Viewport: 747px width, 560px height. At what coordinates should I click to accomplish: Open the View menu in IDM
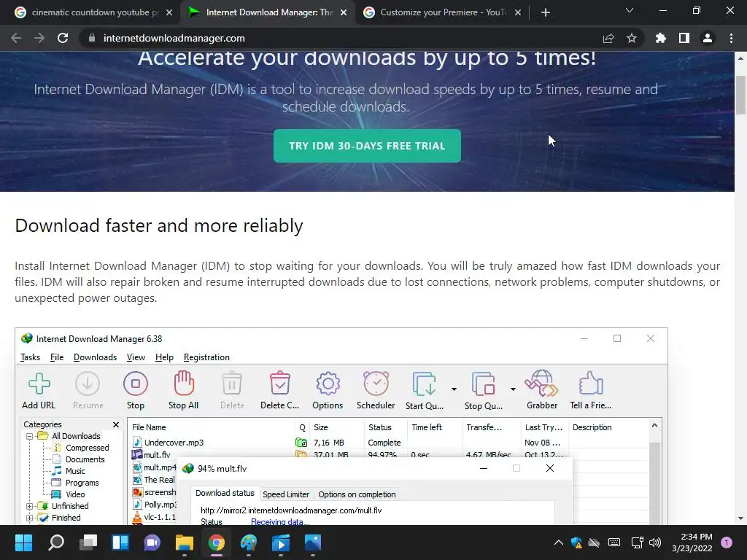point(136,357)
